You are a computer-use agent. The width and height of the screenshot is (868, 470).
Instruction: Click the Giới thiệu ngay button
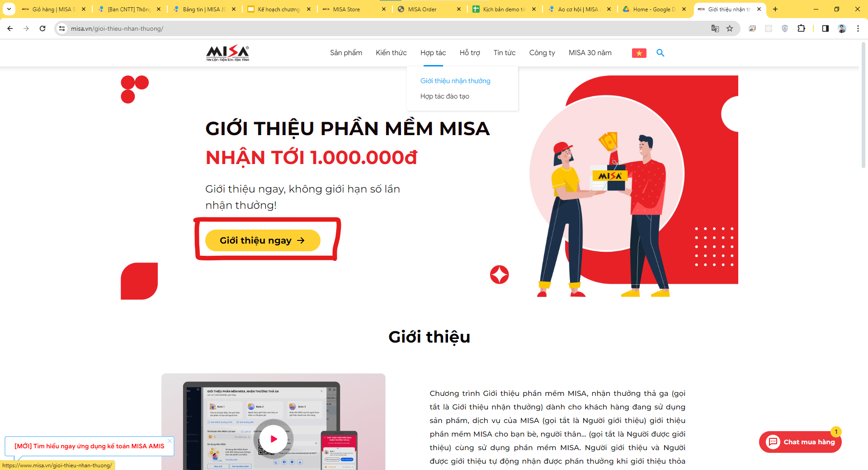(263, 240)
